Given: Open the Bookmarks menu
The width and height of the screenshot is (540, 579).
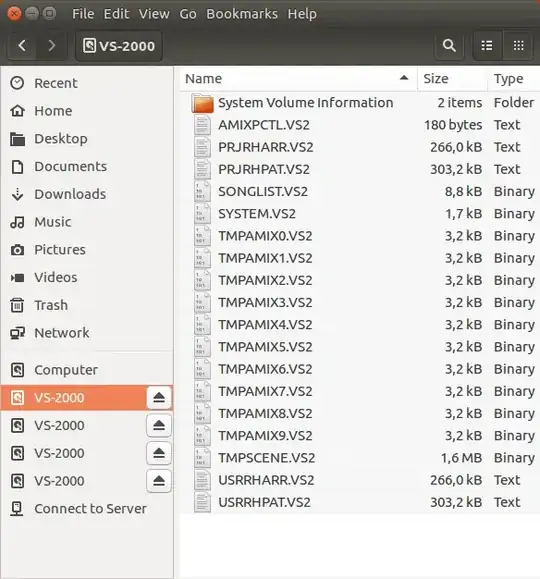Looking at the screenshot, I should tap(242, 14).
